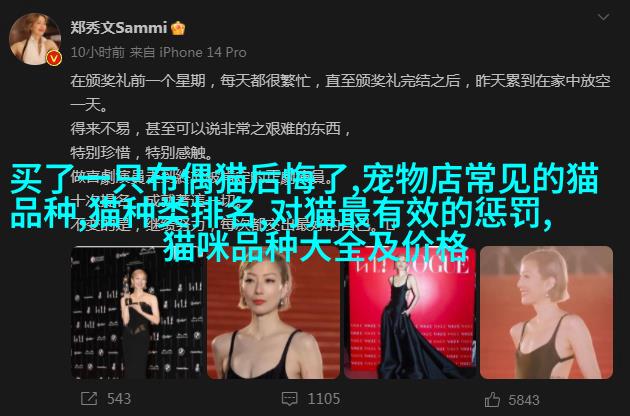Click the orange V verified badge
630x416 pixels.
(54, 59)
